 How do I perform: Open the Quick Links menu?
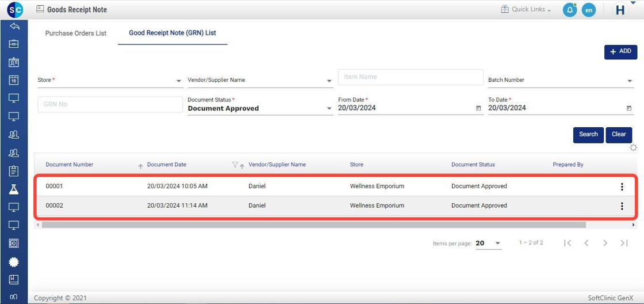point(526,10)
